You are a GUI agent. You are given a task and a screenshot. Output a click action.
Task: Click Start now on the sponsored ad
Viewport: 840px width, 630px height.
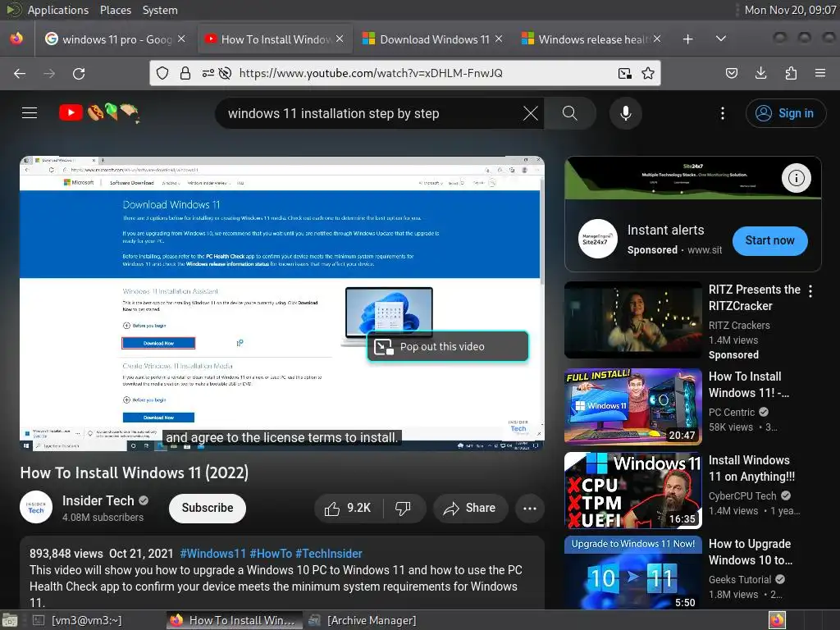tap(769, 240)
